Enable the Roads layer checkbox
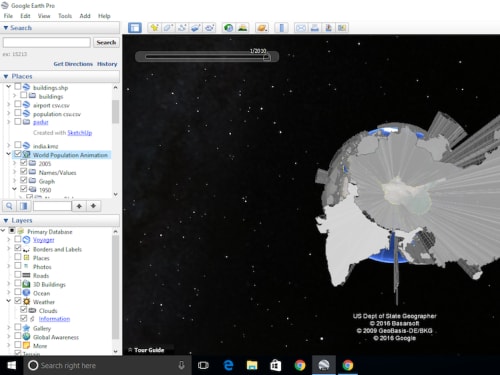 point(18,275)
